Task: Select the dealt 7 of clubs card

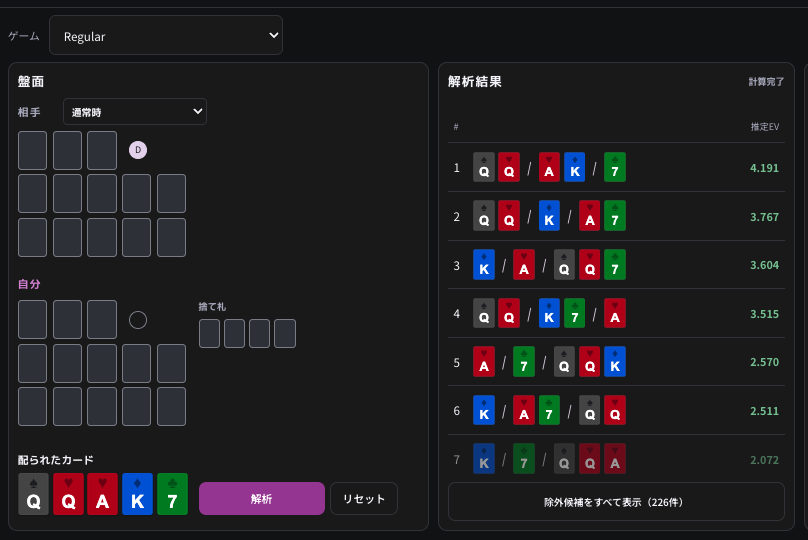Action: (173, 494)
